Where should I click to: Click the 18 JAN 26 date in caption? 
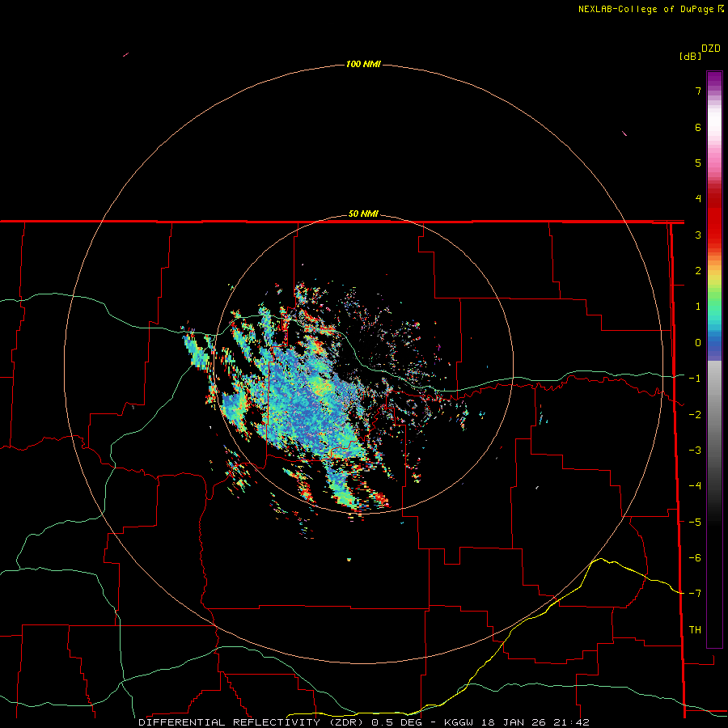[514, 722]
